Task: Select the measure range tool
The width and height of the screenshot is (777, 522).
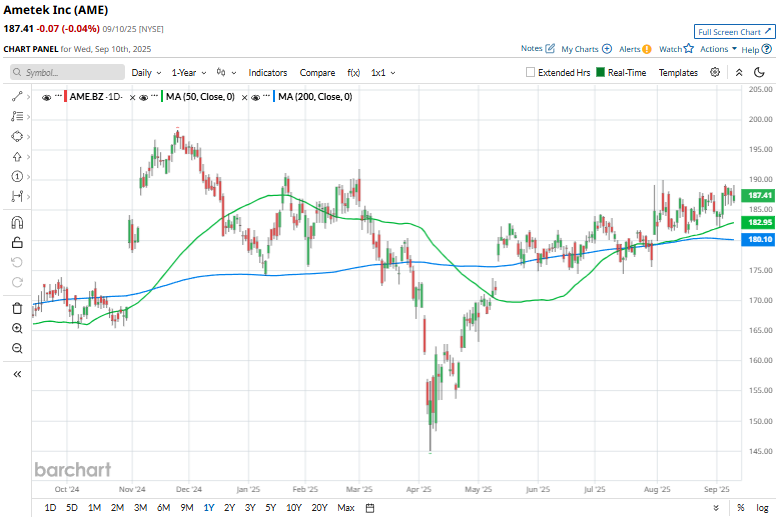Action: [17, 196]
